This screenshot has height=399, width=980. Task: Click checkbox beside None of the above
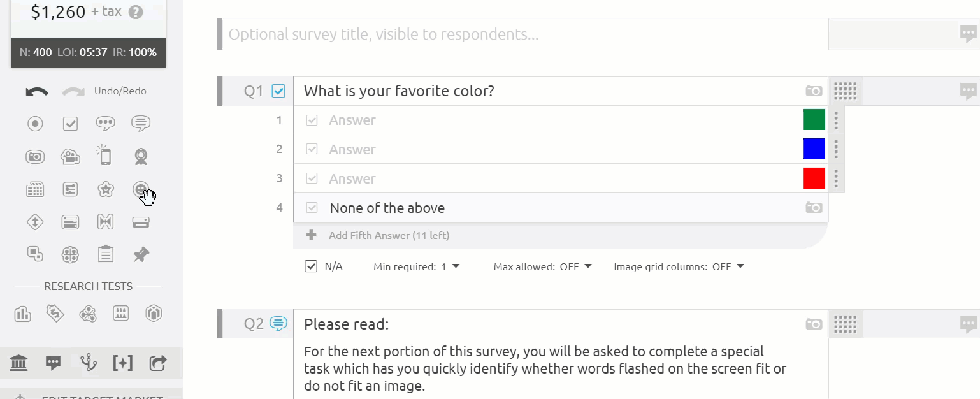[x=312, y=208]
